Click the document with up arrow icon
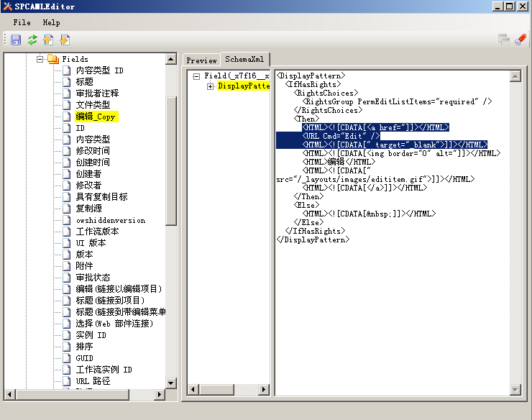This screenshot has width=532, height=420. (48, 40)
